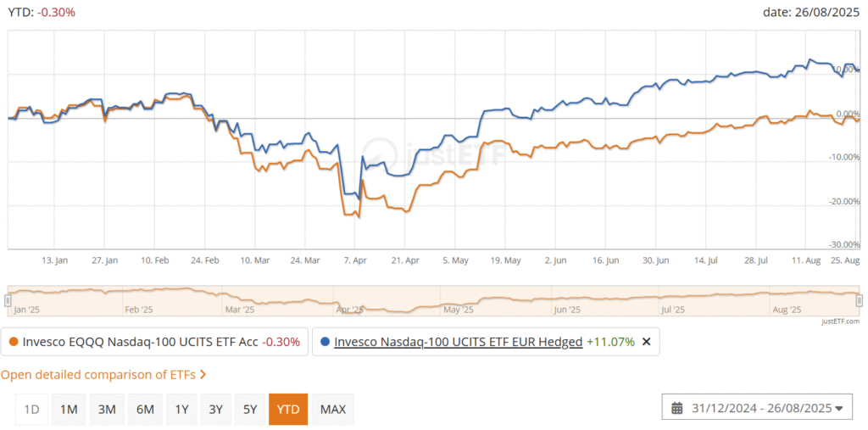Screen dimensions: 868x430
Task: Select the 1M time range
Action: (x=69, y=410)
